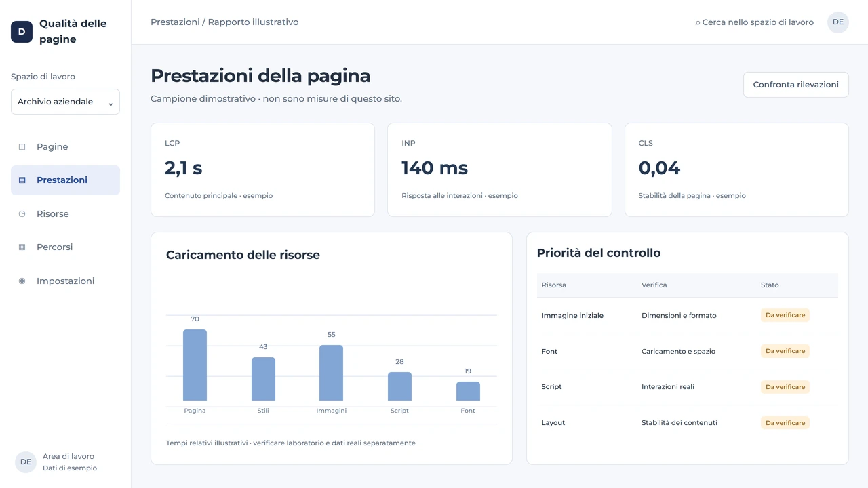Click the Pagine sidebar icon

[22, 146]
